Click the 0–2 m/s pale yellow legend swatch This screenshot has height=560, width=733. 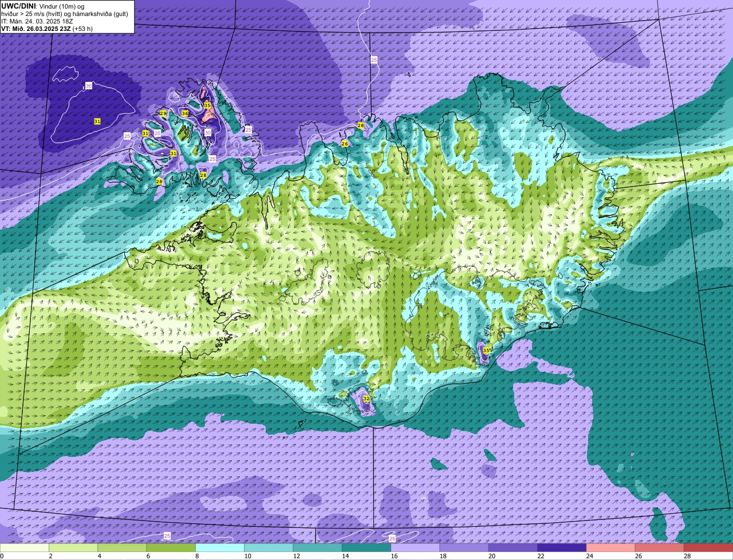pyautogui.click(x=25, y=548)
